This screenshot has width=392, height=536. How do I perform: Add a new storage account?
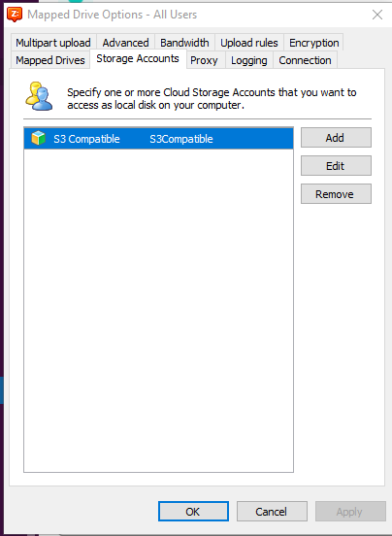coord(336,138)
